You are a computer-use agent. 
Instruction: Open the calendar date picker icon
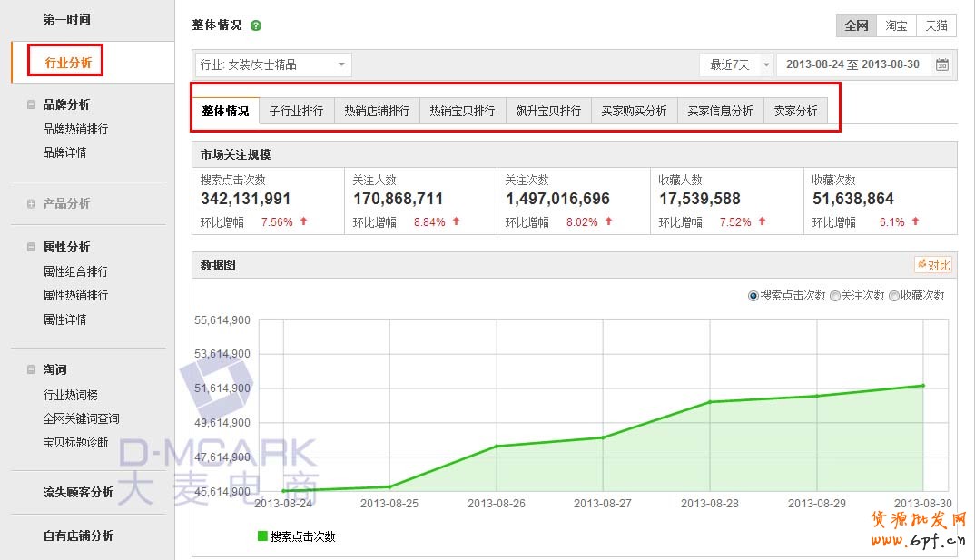[942, 64]
